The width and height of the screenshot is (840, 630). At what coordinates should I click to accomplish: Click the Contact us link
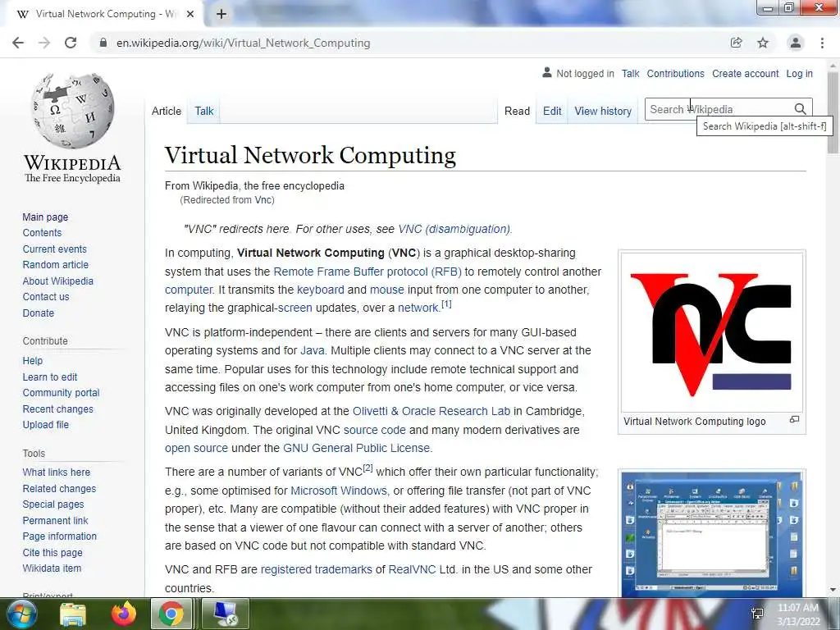(x=46, y=297)
